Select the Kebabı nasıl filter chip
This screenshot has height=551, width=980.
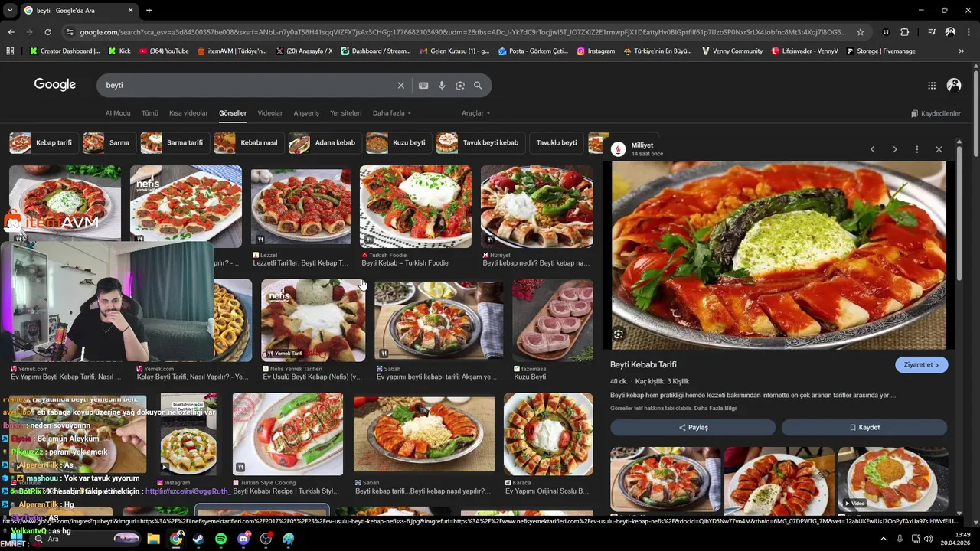pyautogui.click(x=248, y=143)
